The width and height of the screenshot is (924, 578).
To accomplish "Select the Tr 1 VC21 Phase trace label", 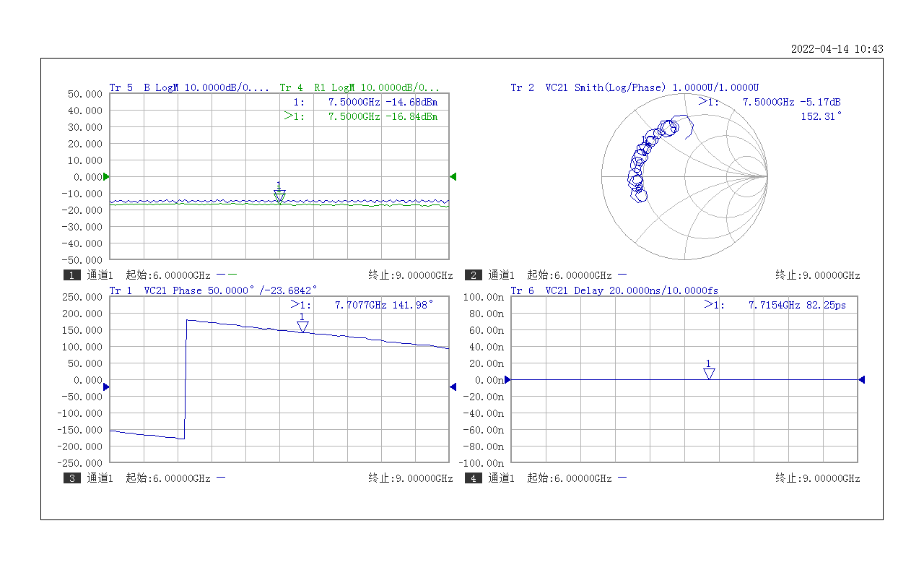I will [213, 290].
